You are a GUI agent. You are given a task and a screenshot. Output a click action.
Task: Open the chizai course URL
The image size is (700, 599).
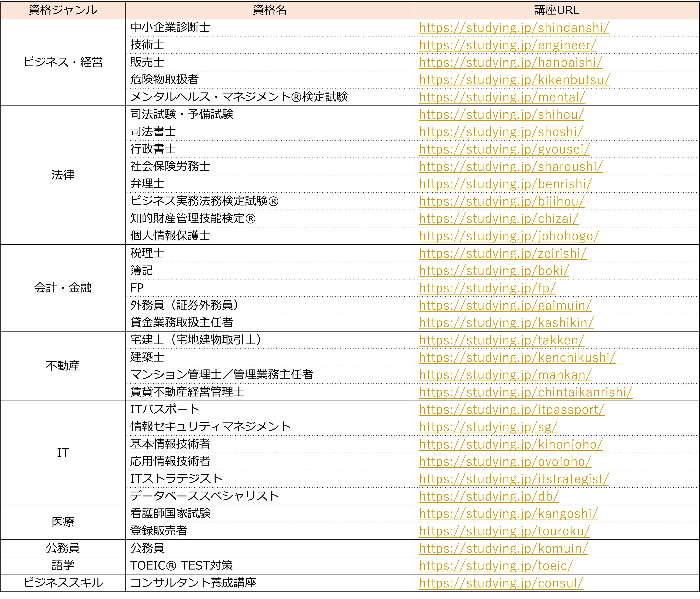point(498,219)
